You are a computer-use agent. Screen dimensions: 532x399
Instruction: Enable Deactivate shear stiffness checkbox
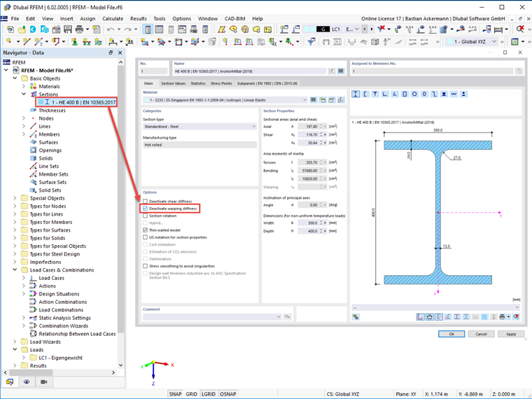point(145,201)
